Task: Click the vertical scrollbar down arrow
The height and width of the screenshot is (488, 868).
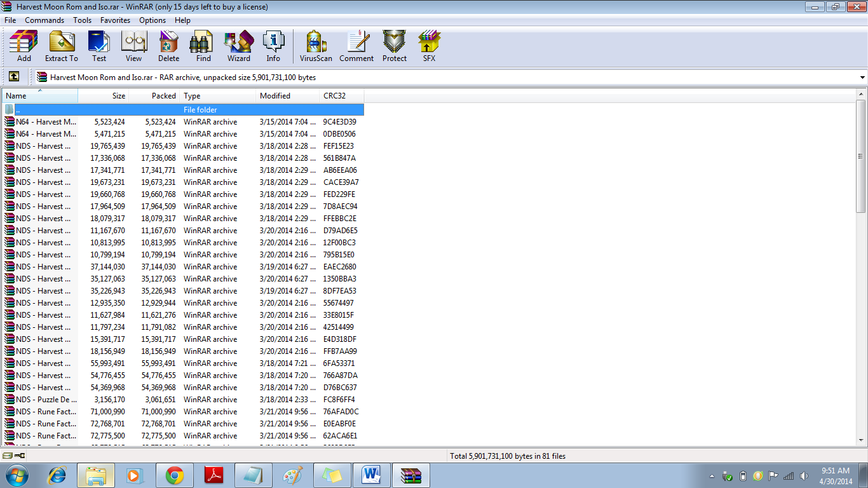Action: click(861, 440)
